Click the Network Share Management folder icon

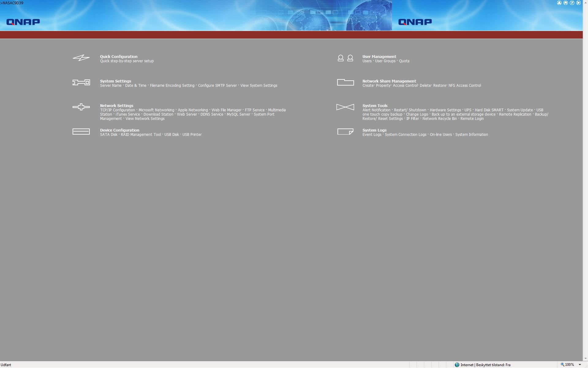pyautogui.click(x=345, y=82)
